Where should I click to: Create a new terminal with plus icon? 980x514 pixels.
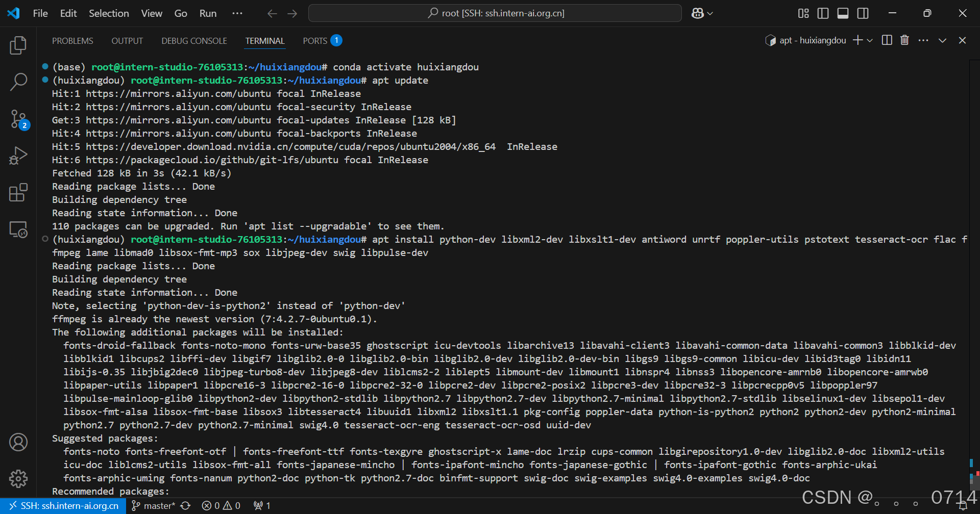point(857,40)
